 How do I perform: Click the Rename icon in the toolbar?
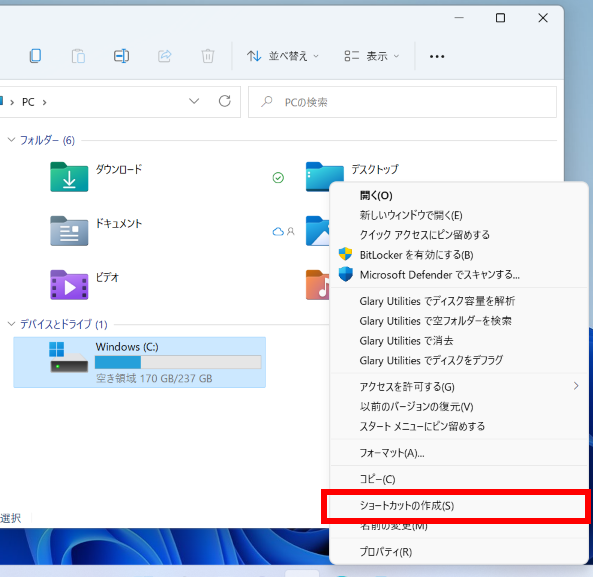click(121, 56)
